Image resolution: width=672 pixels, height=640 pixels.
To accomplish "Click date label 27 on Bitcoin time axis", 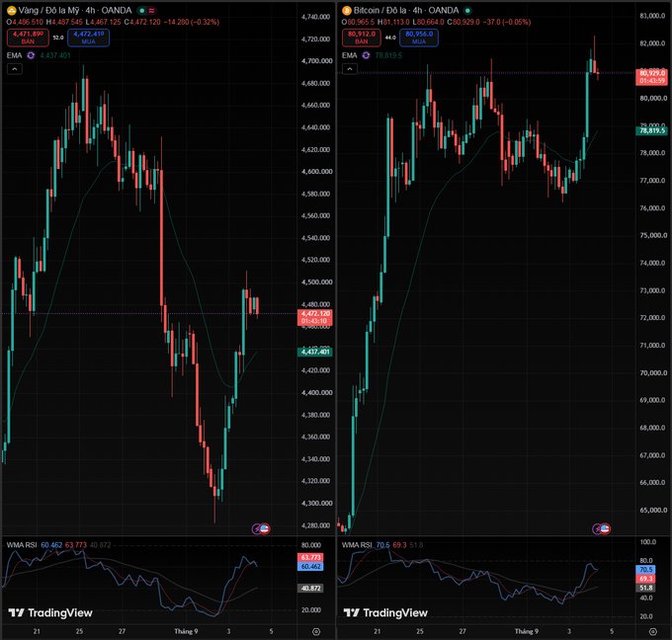I will click(462, 631).
